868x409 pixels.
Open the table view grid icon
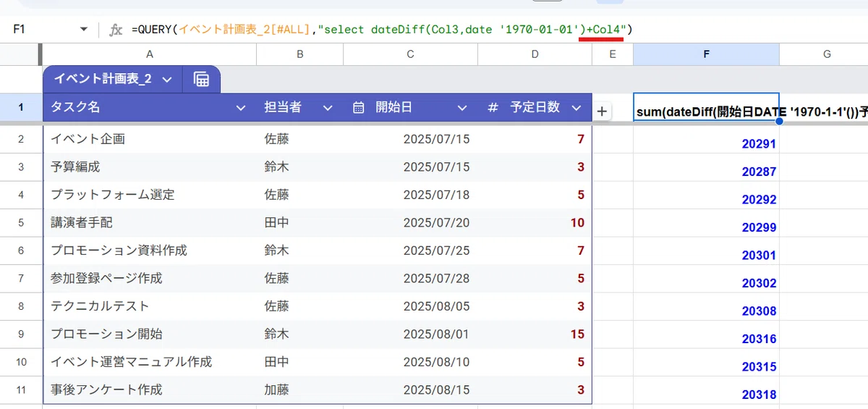tap(201, 80)
